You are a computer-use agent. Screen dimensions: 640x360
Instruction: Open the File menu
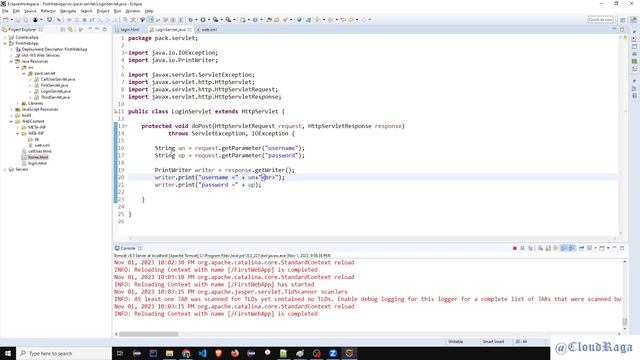click(x=5, y=11)
